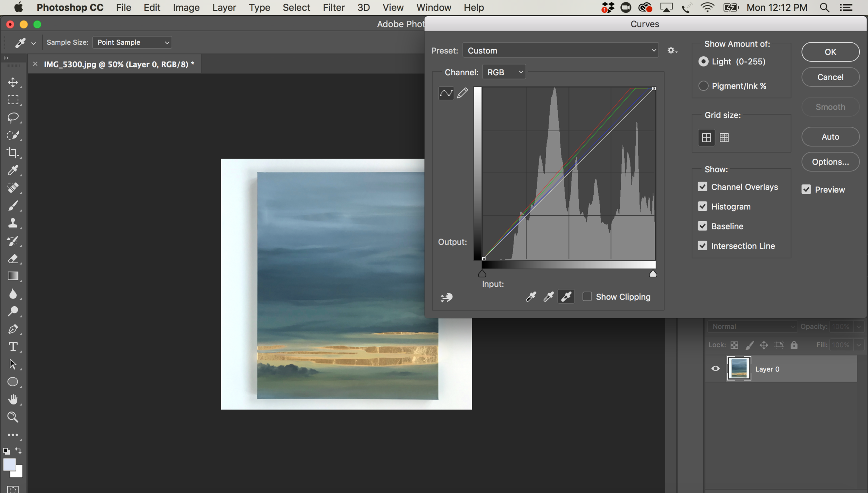Select Pigment/Ink % radio option
Screen dimensions: 868x493
pyautogui.click(x=703, y=86)
